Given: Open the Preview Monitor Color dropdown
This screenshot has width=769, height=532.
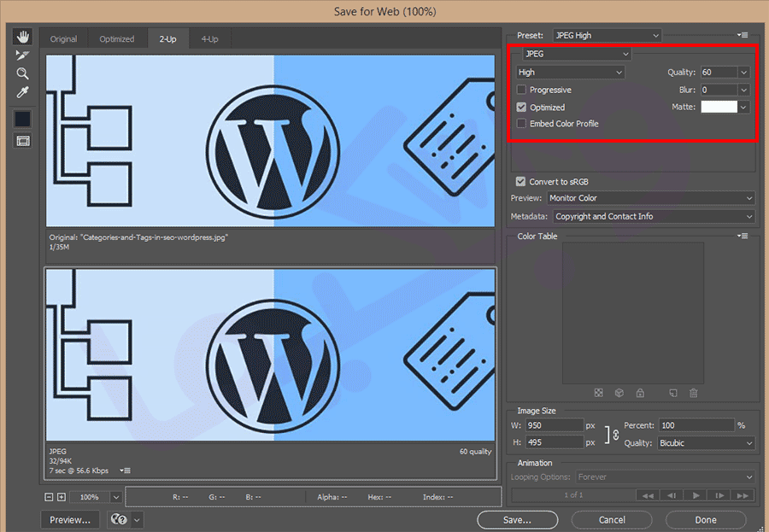Looking at the screenshot, I should [x=651, y=198].
